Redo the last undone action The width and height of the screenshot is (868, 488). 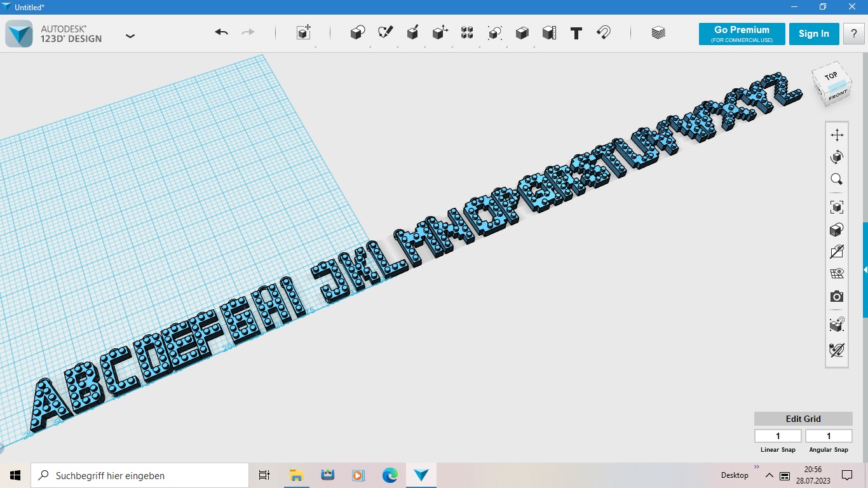[248, 32]
